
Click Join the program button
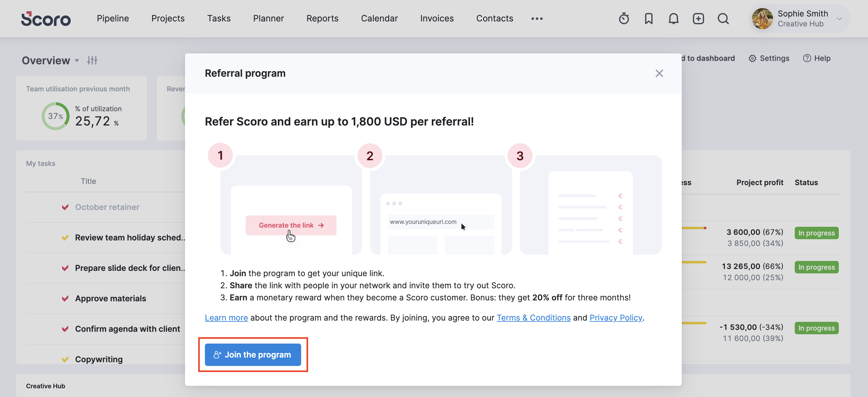pyautogui.click(x=253, y=354)
